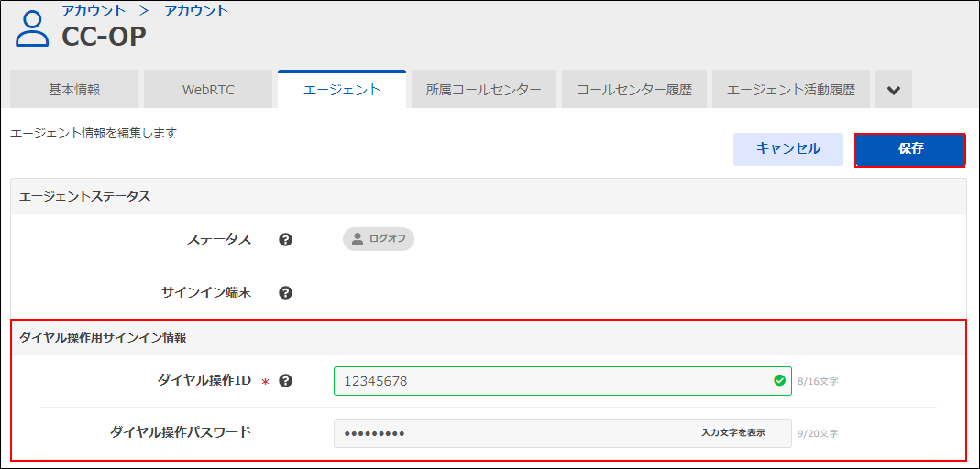Click into the ダイヤル操作パスワード field
The width and height of the screenshot is (980, 469).
(x=513, y=433)
